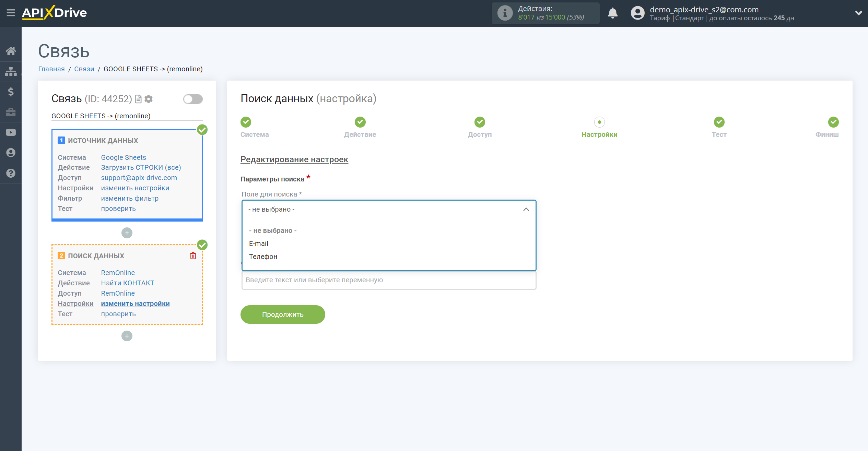This screenshot has height=451, width=868.
Task: Click the user avatar icon
Action: (637, 13)
